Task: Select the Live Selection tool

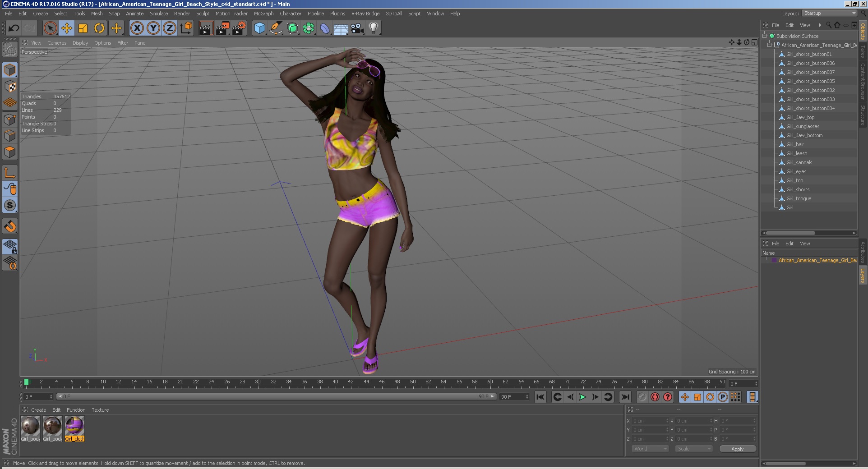Action: click(51, 28)
